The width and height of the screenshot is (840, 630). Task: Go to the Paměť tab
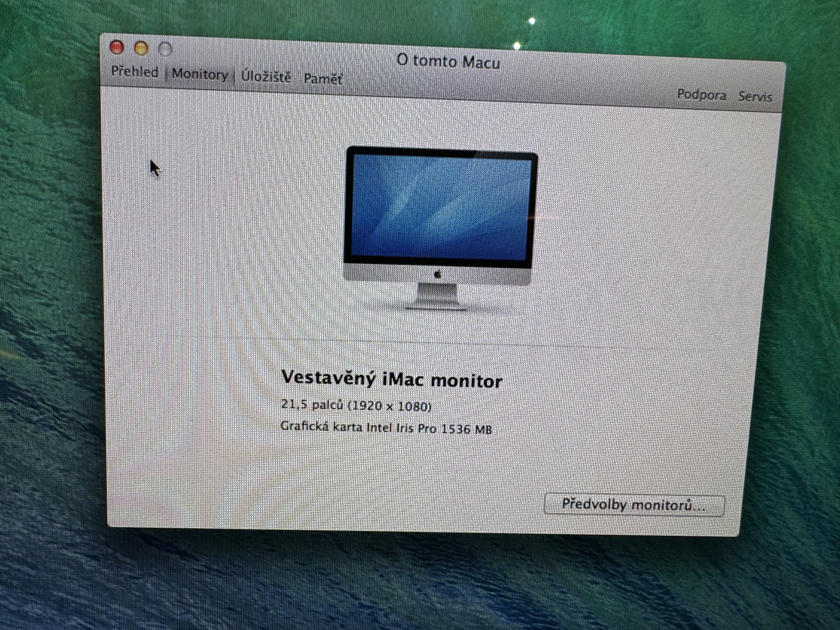[323, 79]
